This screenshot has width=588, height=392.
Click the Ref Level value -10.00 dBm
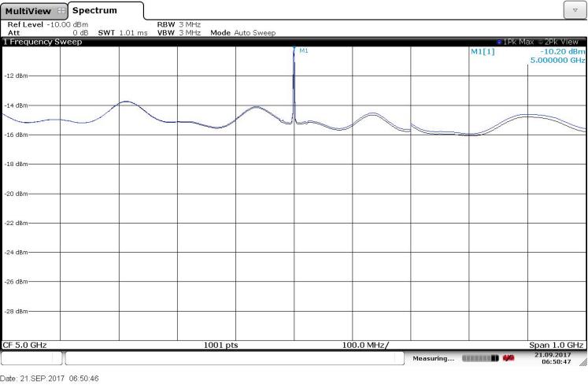click(67, 24)
